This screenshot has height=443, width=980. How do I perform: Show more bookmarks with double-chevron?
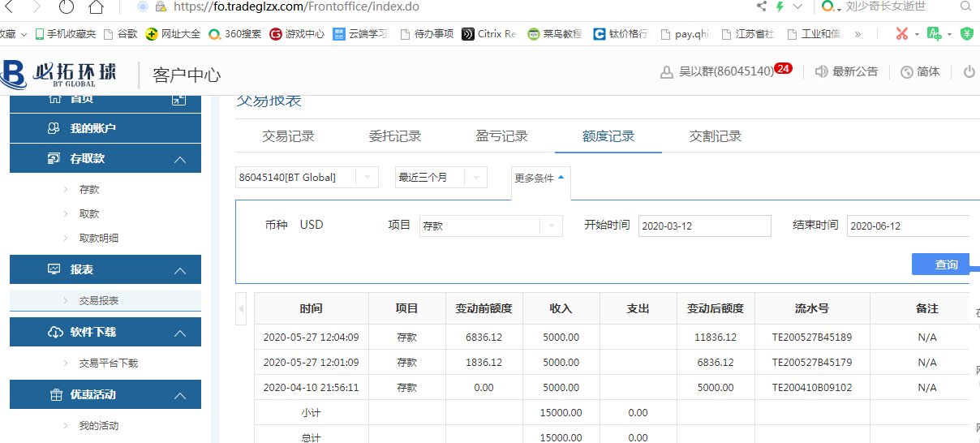(858, 34)
